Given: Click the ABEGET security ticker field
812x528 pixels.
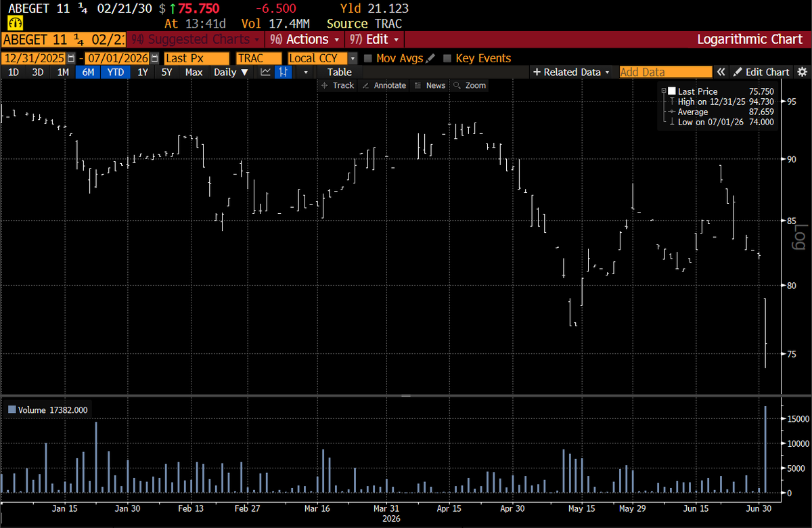Looking at the screenshot, I should coord(63,39).
